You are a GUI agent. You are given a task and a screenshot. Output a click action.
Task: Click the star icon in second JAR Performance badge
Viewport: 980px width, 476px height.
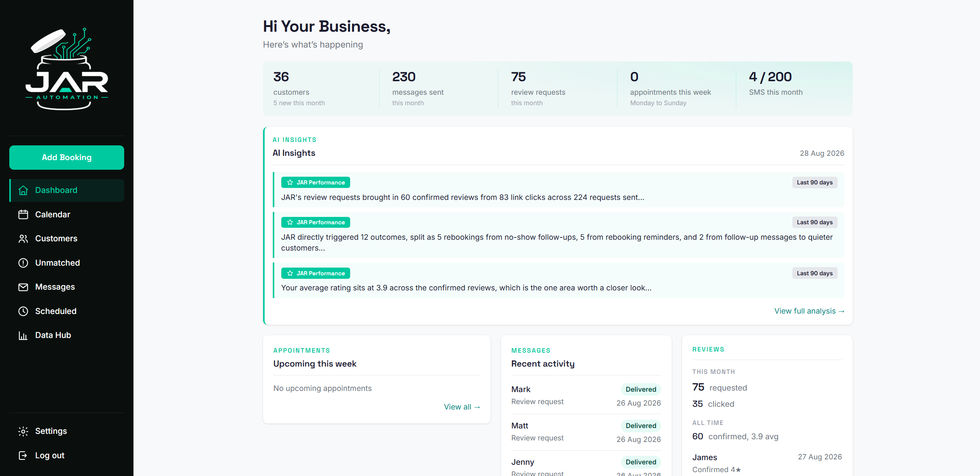tap(290, 222)
